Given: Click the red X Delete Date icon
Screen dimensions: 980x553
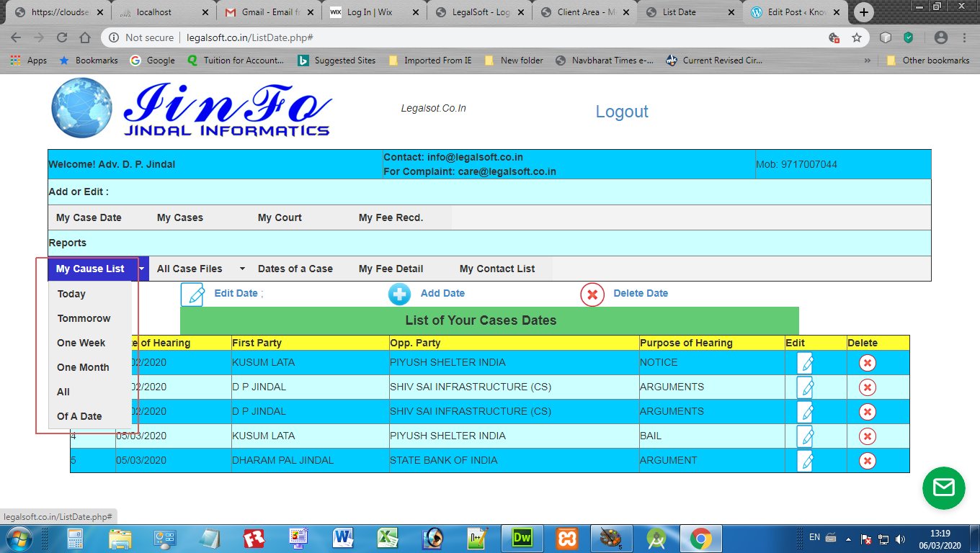Looking at the screenshot, I should coord(592,294).
